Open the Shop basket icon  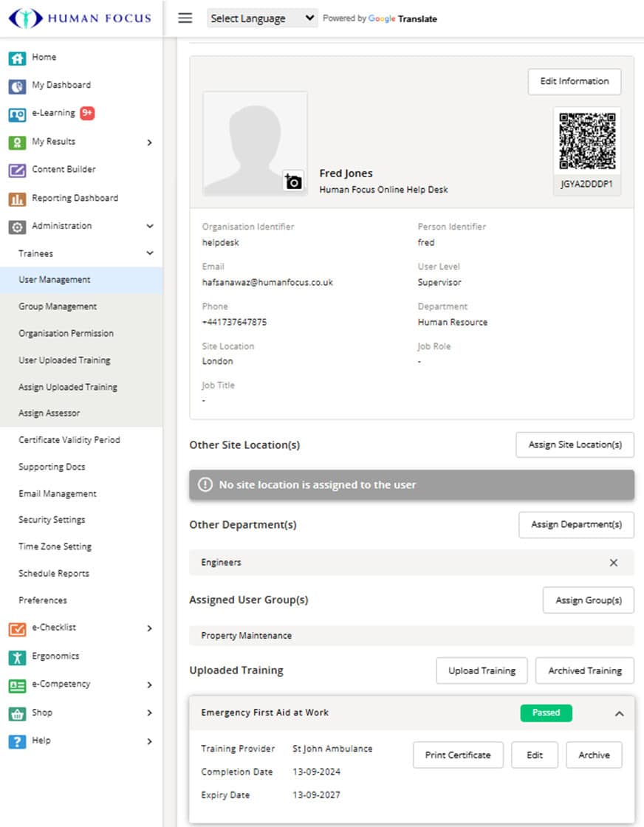click(x=17, y=713)
